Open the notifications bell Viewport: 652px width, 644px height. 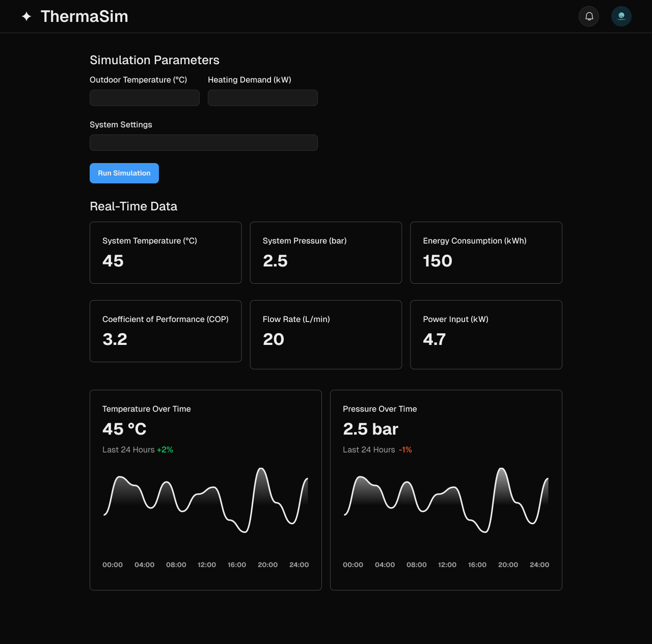[589, 16]
